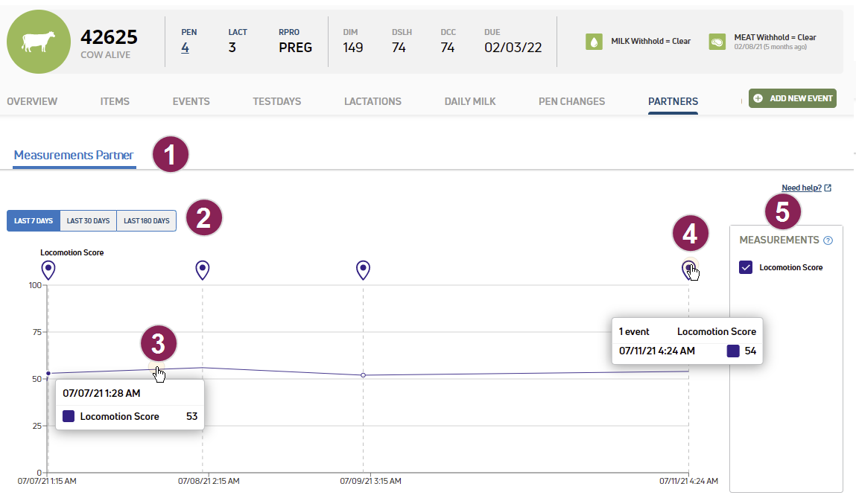Viewport: 856px width, 504px height.
Task: Select the Last 7 Days range
Action: (x=34, y=221)
